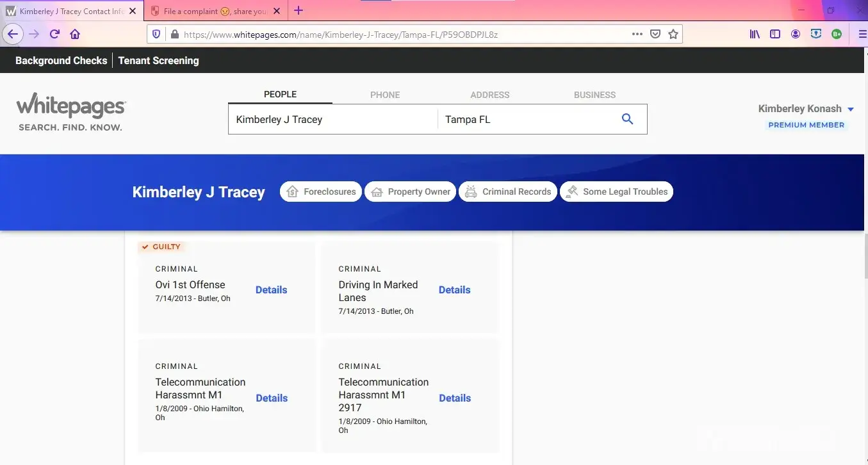Toggle the sidebar view icon
Viewport: 868px width, 465px height.
775,35
